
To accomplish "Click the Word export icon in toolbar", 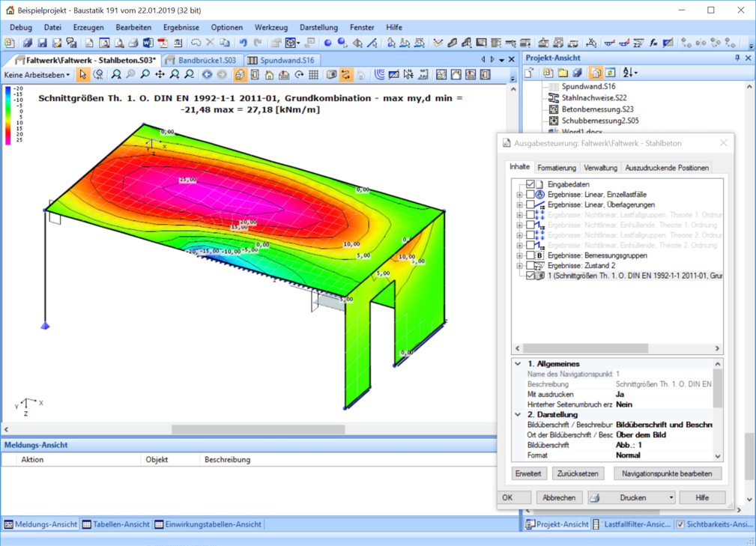I will pos(148,43).
